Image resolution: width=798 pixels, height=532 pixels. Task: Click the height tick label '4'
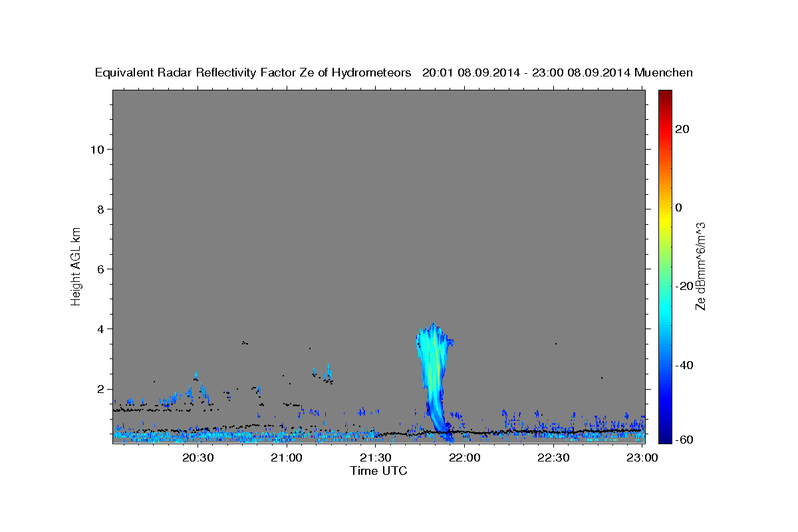click(102, 329)
